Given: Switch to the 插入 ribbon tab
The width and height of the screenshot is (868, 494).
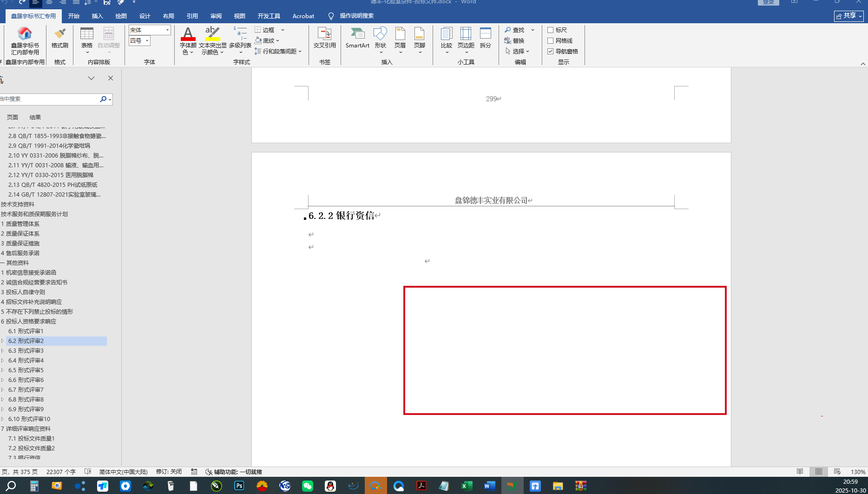Looking at the screenshot, I should (x=98, y=16).
